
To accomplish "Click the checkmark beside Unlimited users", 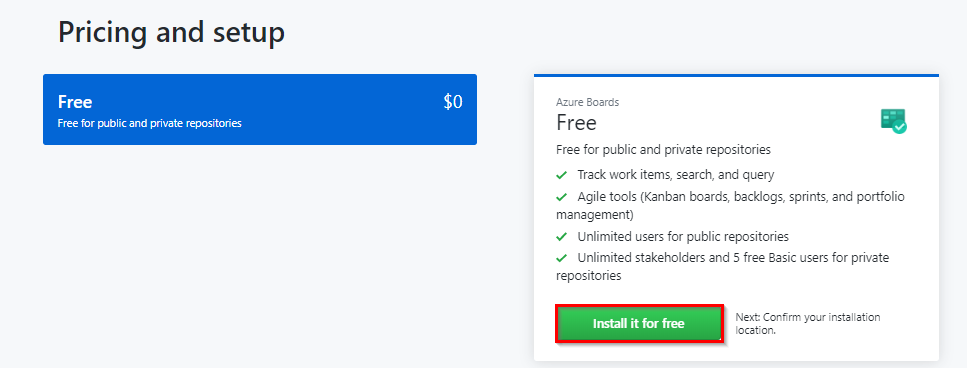I will coord(561,237).
